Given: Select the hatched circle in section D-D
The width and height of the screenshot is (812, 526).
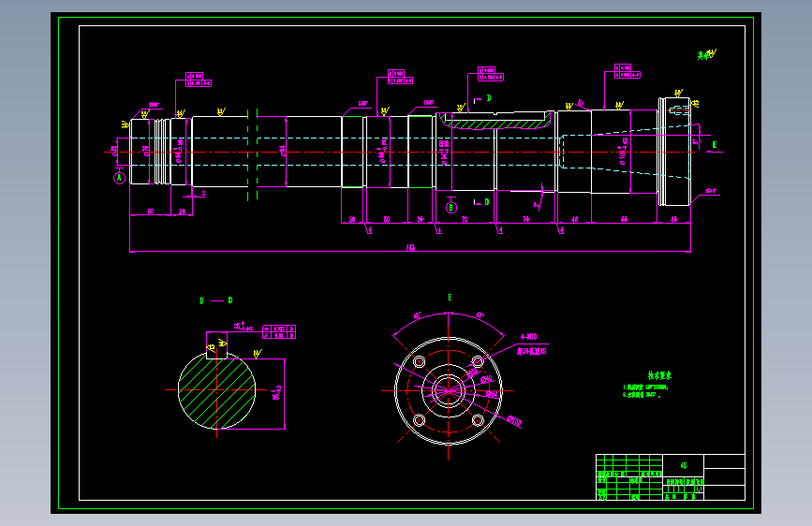Looking at the screenshot, I should (216, 390).
